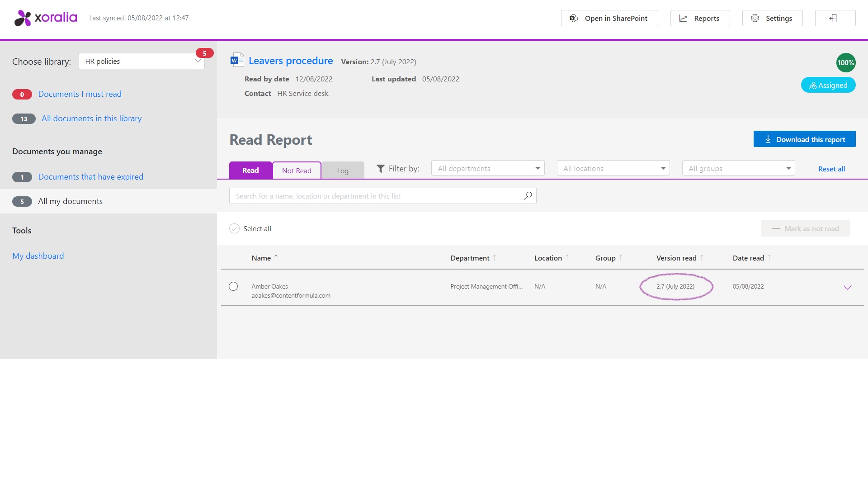Click the chart icon on Reports button
The image size is (868, 479).
click(x=683, y=18)
